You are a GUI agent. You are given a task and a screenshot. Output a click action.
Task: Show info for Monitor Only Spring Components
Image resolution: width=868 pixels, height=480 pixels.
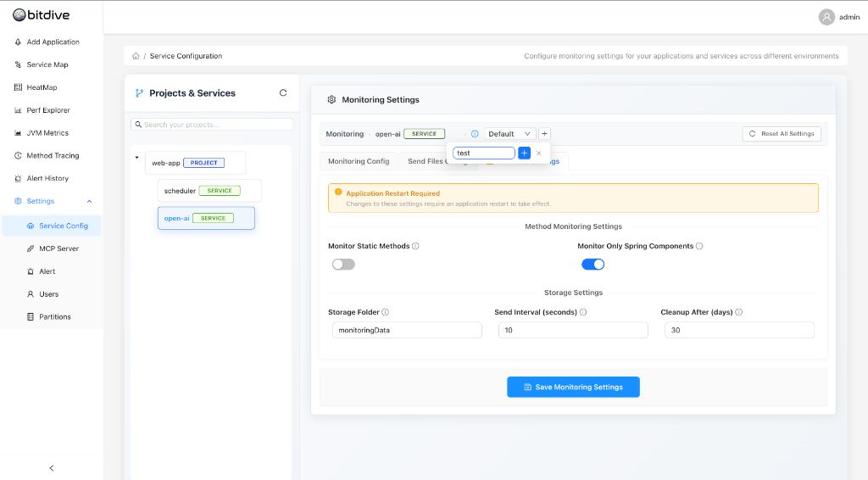pos(699,246)
